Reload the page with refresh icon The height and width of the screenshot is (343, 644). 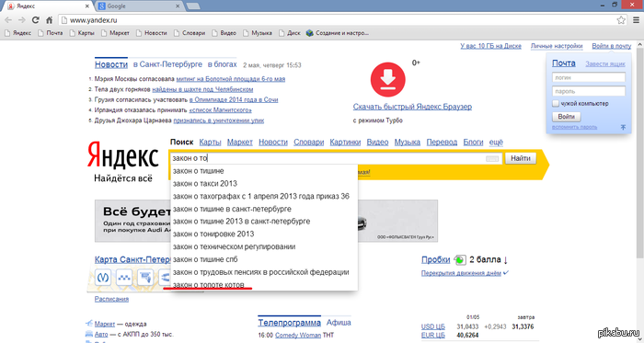(36, 19)
